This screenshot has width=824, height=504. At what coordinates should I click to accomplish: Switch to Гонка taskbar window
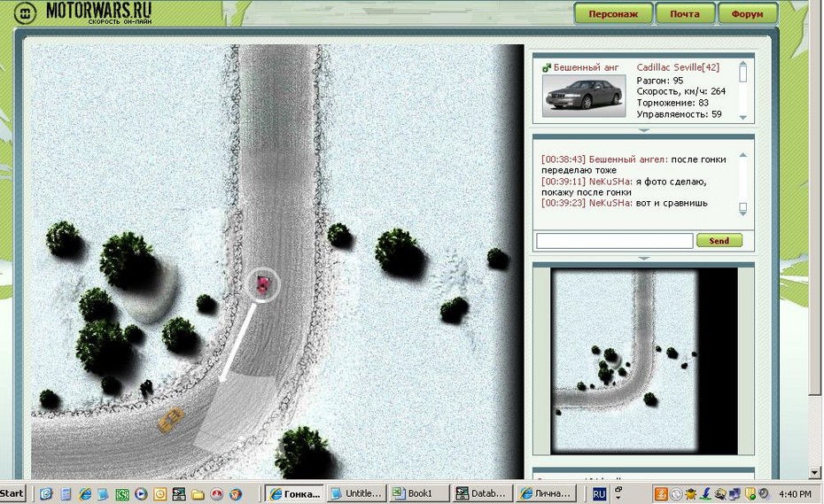click(294, 494)
